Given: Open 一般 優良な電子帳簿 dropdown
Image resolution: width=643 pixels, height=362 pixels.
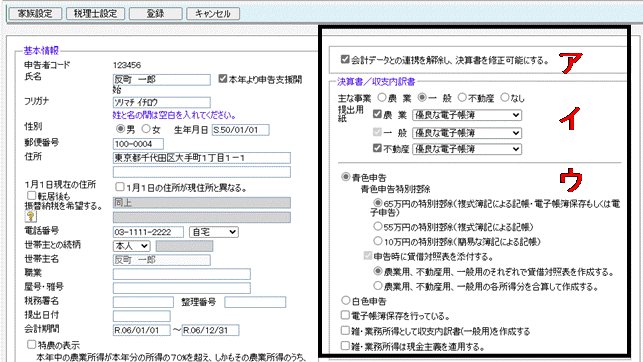Looking at the screenshot, I should click(x=467, y=133).
